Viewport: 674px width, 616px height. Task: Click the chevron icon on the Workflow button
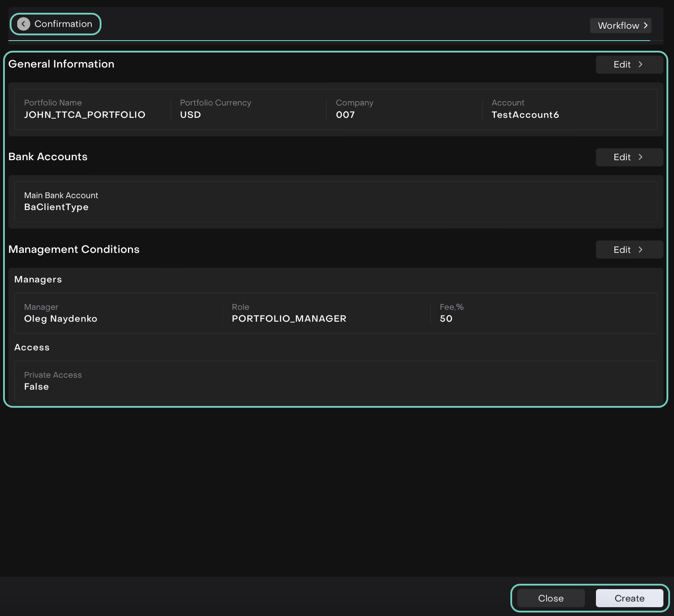pyautogui.click(x=645, y=26)
